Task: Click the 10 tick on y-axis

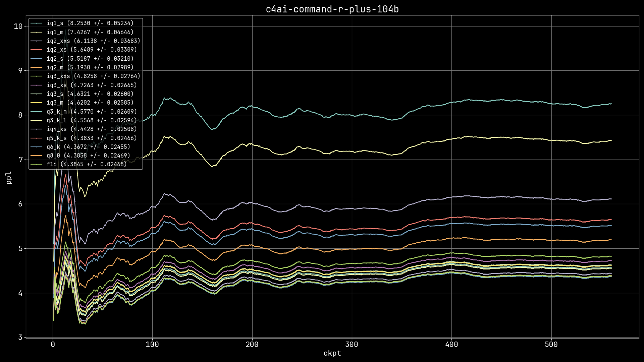Action: click(18, 26)
